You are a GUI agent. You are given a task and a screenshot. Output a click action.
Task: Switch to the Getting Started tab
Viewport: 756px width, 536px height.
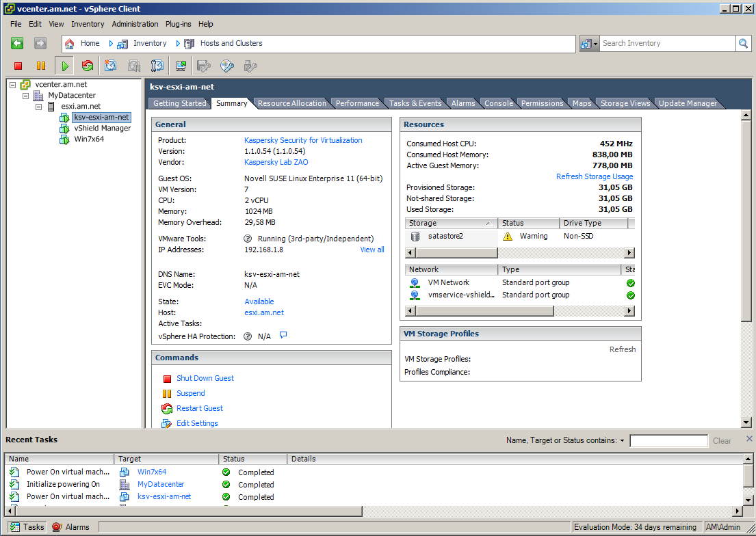pyautogui.click(x=179, y=103)
